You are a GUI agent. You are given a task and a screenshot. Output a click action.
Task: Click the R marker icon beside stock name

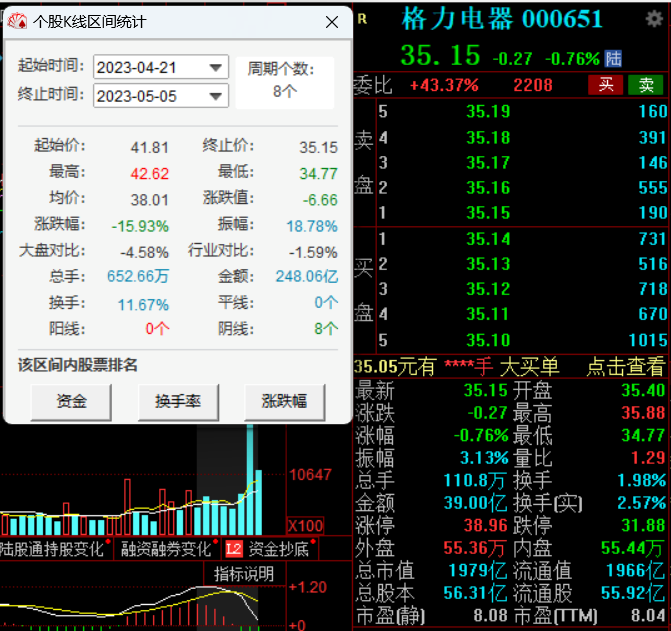click(362, 19)
